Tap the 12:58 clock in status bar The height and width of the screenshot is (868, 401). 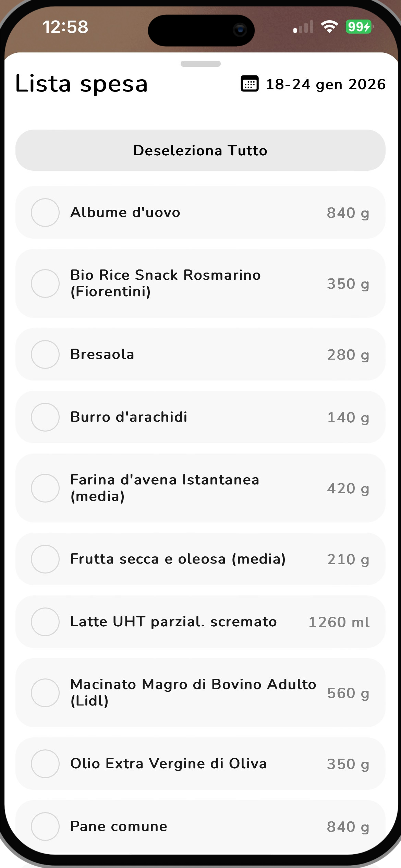pos(65,27)
